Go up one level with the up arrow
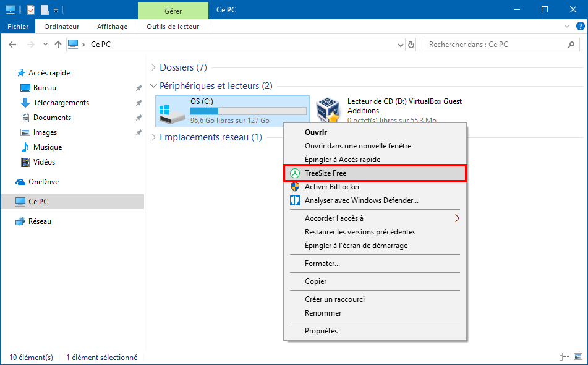The height and width of the screenshot is (365, 588). coord(58,45)
